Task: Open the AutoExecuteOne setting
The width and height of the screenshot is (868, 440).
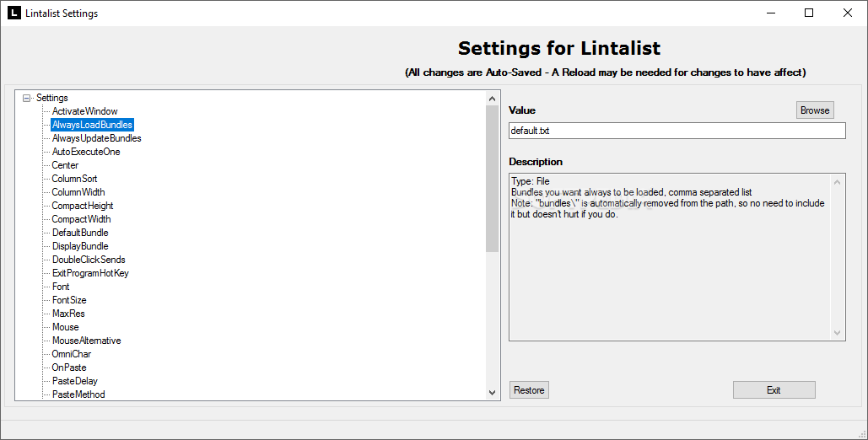Action: point(86,152)
